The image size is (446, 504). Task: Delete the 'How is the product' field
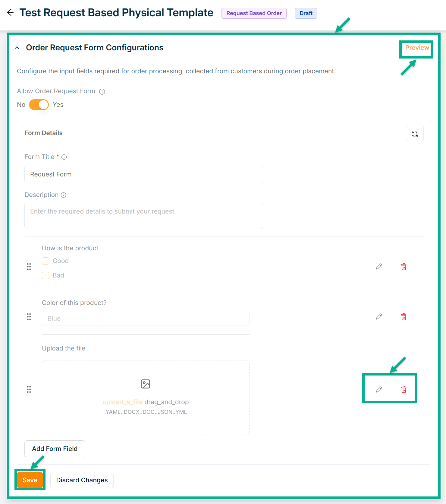click(404, 267)
